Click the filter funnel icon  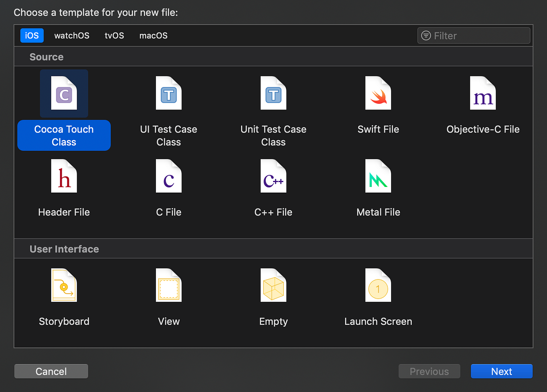pos(426,35)
